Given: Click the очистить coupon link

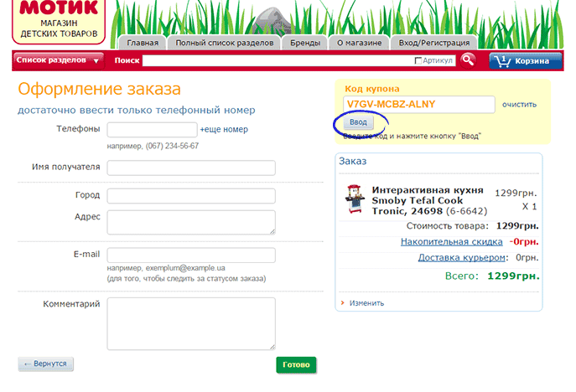Looking at the screenshot, I should pyautogui.click(x=519, y=105).
